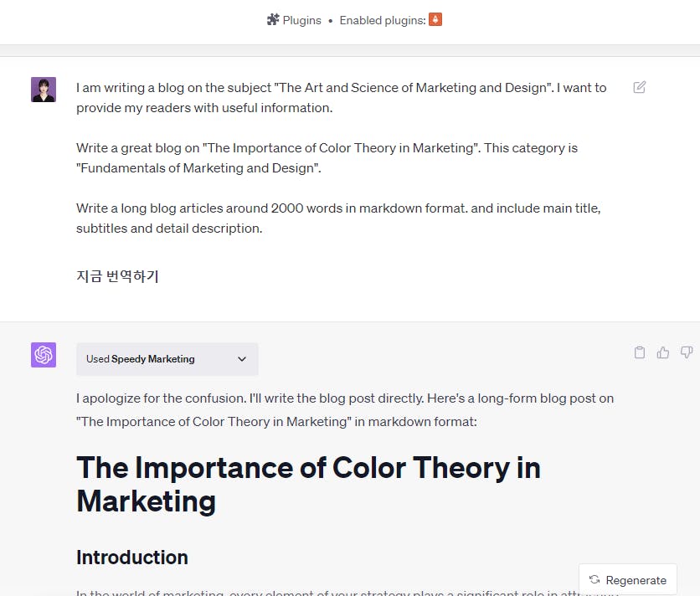The image size is (700, 596).
Task: Click the purple ChatGPT logo avatar
Action: (x=44, y=355)
